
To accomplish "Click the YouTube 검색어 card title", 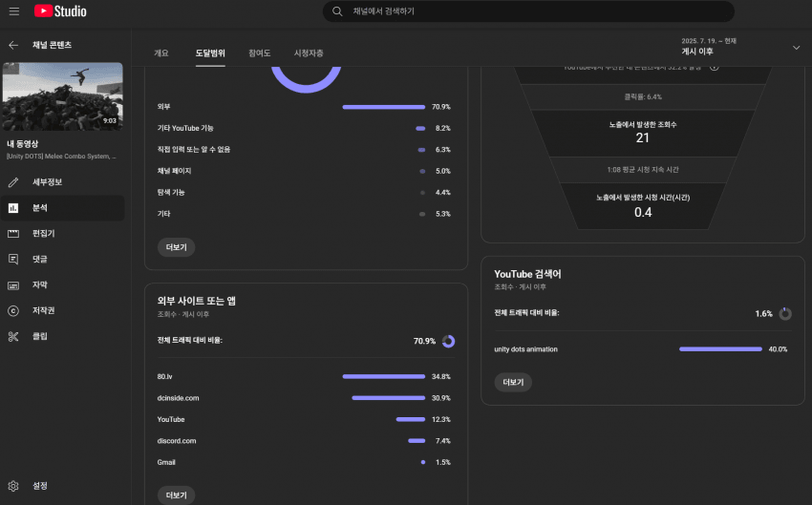I will (x=527, y=274).
